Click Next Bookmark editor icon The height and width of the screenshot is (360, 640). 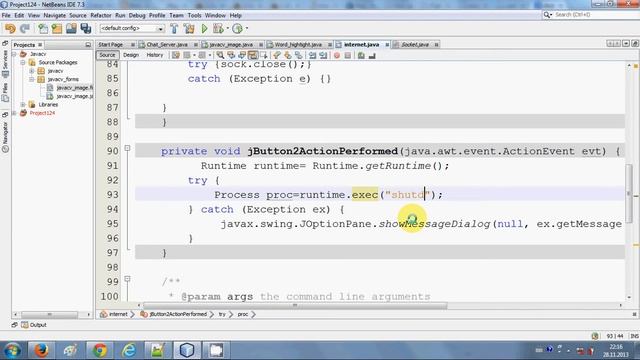(x=288, y=55)
